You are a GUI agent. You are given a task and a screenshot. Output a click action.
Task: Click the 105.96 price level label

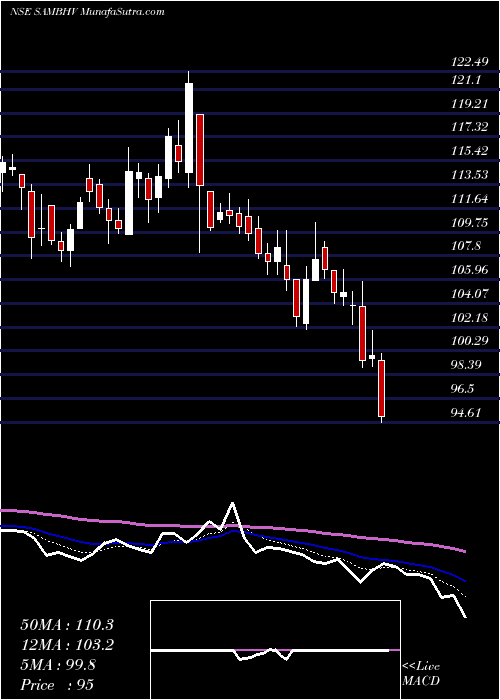(470, 270)
